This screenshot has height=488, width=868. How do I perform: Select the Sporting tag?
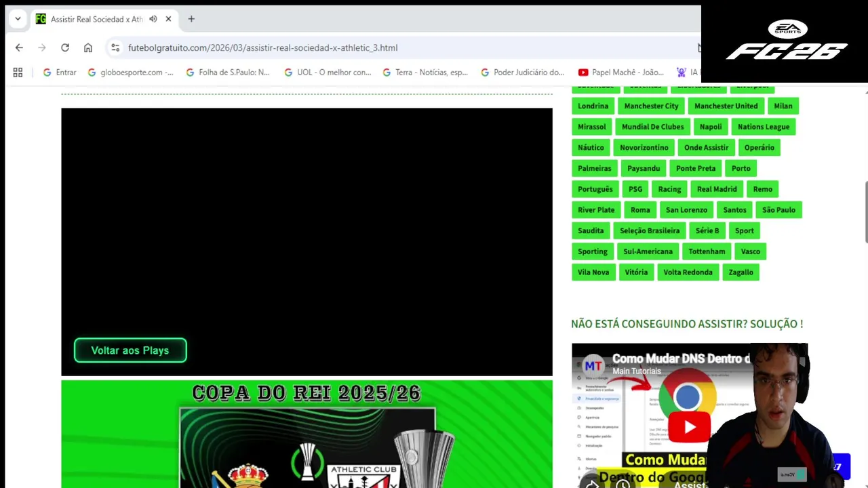point(593,251)
